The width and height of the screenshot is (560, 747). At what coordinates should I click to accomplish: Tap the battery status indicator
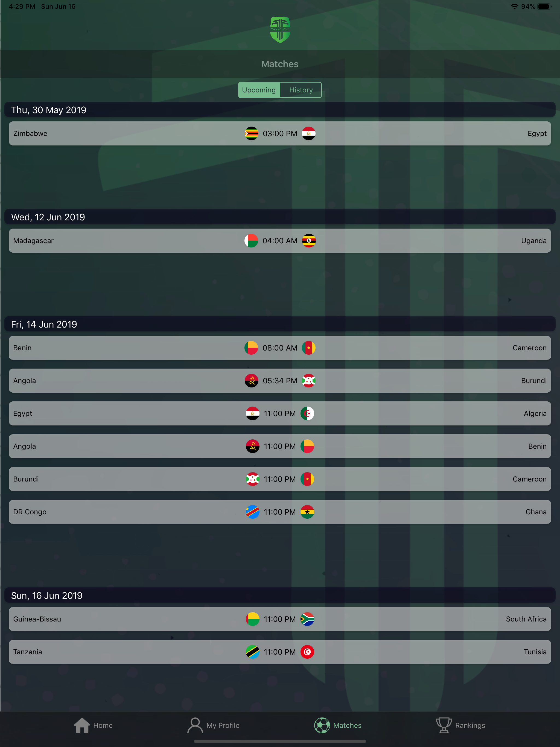(x=544, y=6)
